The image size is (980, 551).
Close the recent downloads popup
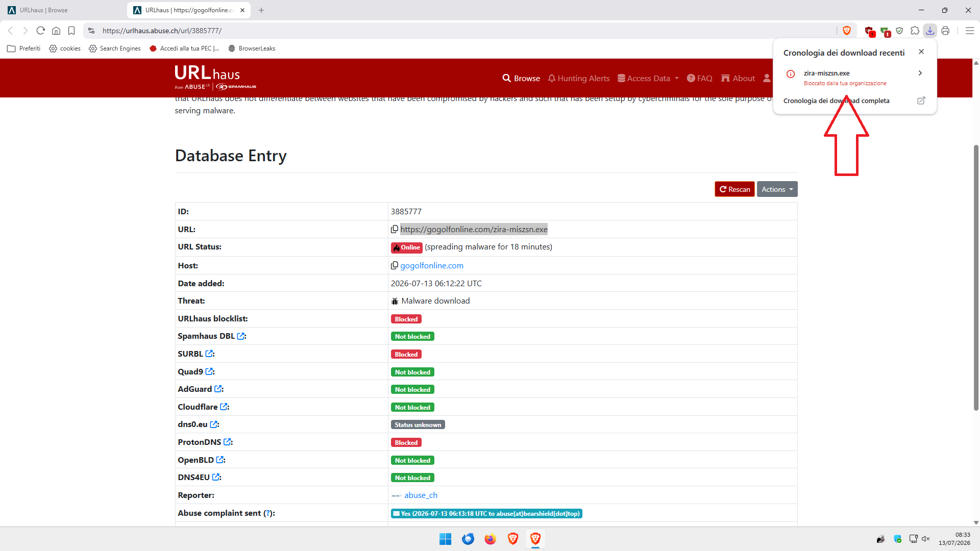point(921,52)
